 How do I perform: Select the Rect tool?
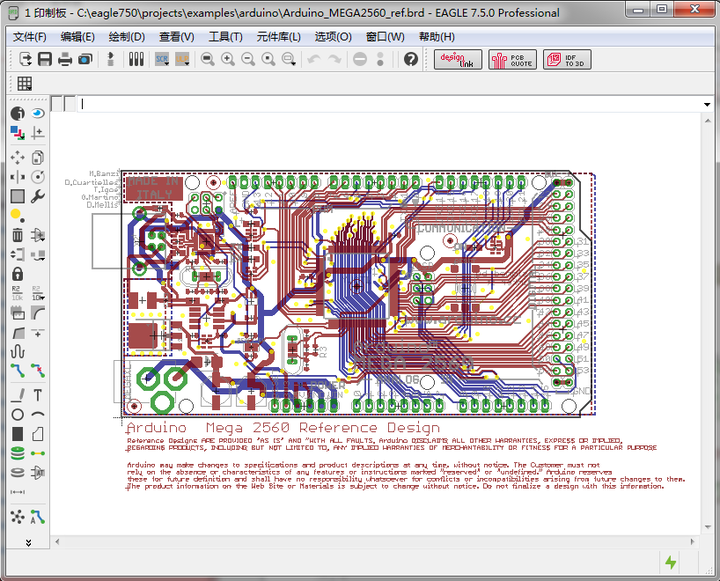click(x=17, y=434)
